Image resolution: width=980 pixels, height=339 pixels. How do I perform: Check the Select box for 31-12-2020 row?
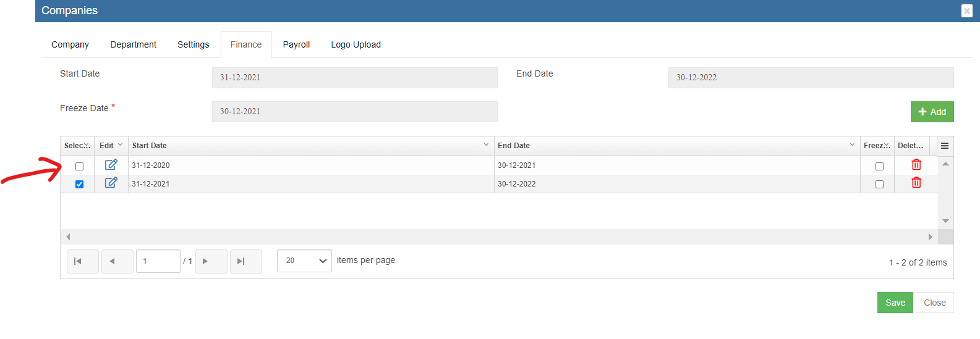coord(79,166)
